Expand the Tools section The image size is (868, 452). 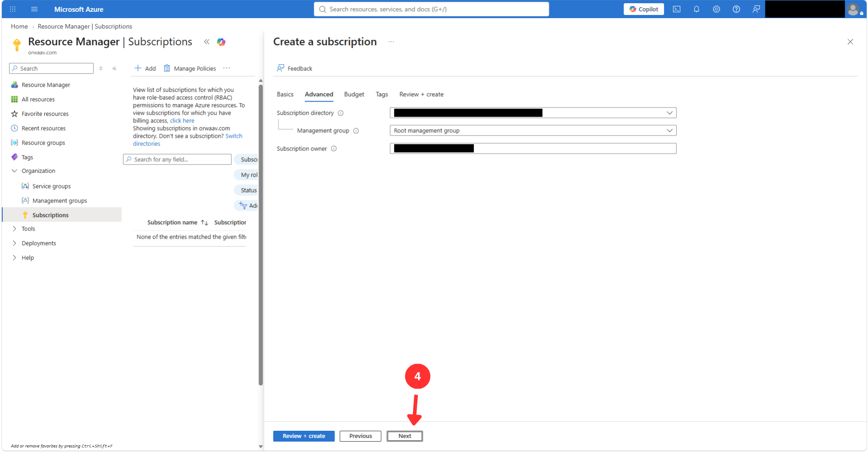point(14,229)
